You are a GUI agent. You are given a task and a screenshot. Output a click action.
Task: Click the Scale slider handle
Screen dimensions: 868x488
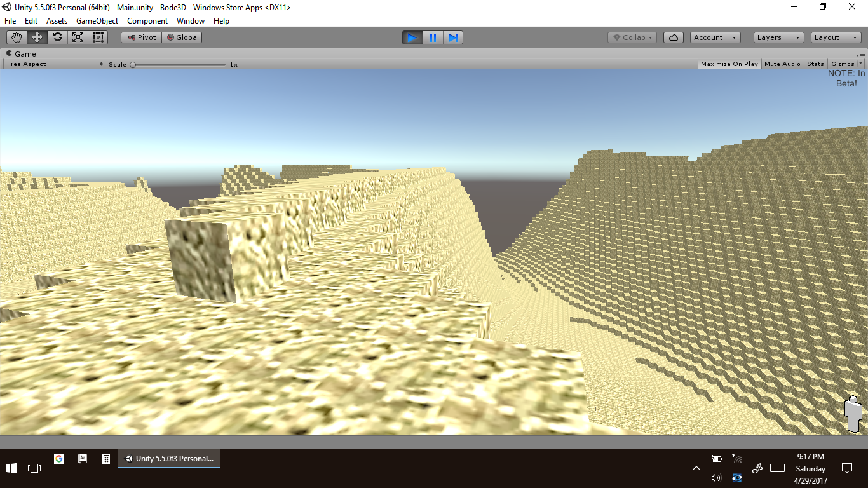(x=133, y=64)
